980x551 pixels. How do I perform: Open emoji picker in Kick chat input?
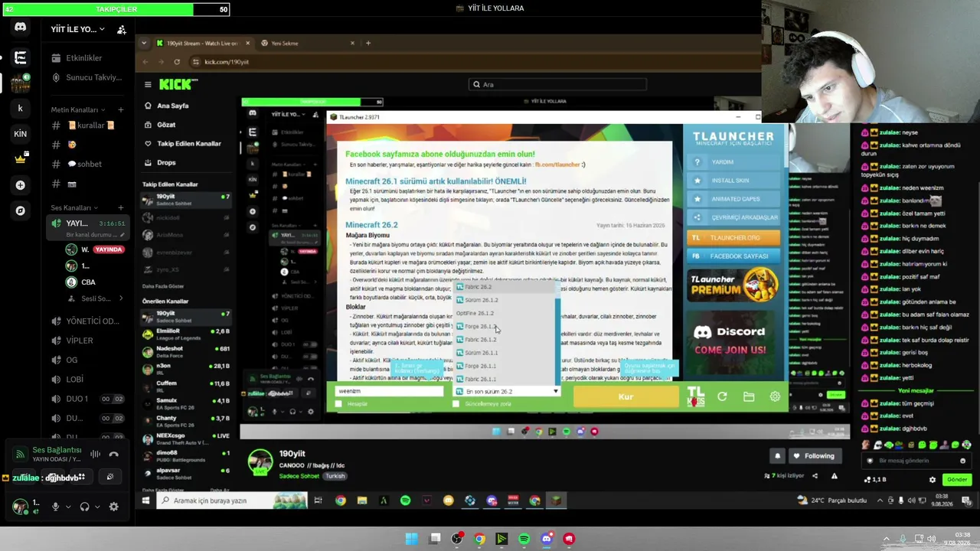coord(962,461)
